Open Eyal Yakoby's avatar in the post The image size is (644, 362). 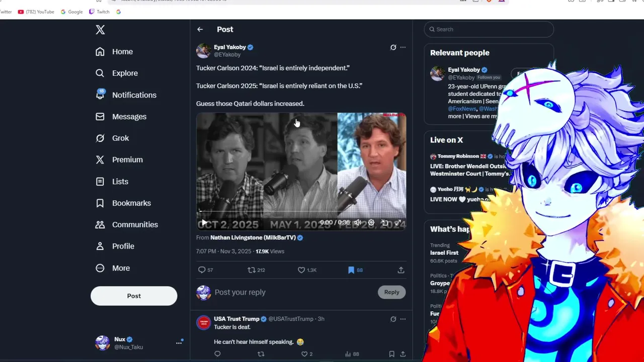pos(203,51)
